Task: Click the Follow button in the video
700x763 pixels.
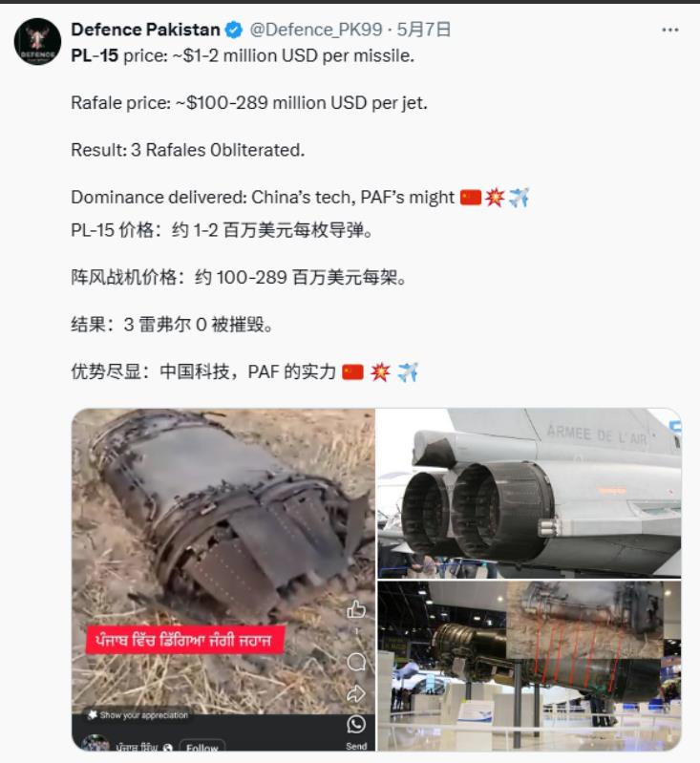Action: click(202, 747)
